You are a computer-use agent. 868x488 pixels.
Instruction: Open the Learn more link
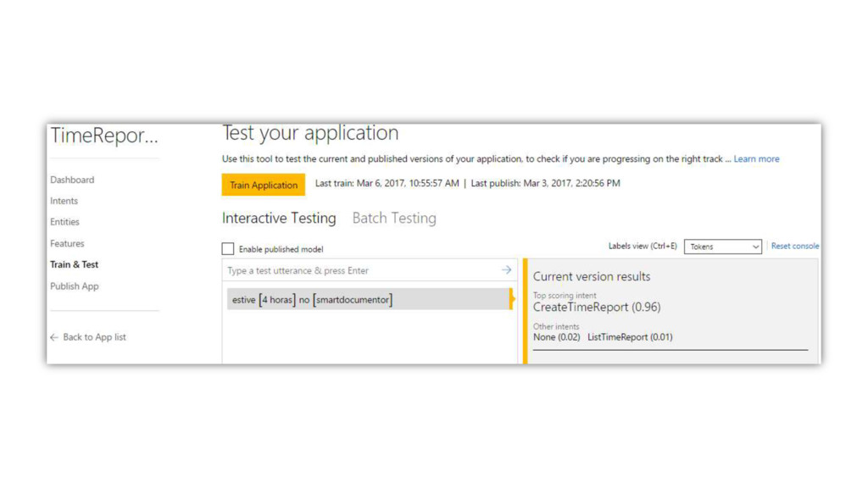[x=756, y=158]
